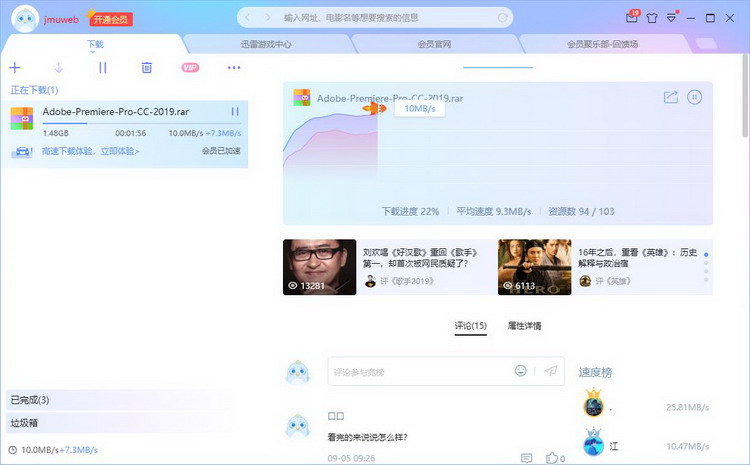Click the download progress bar of task
Image resolution: width=750 pixels, height=465 pixels.
142,123
